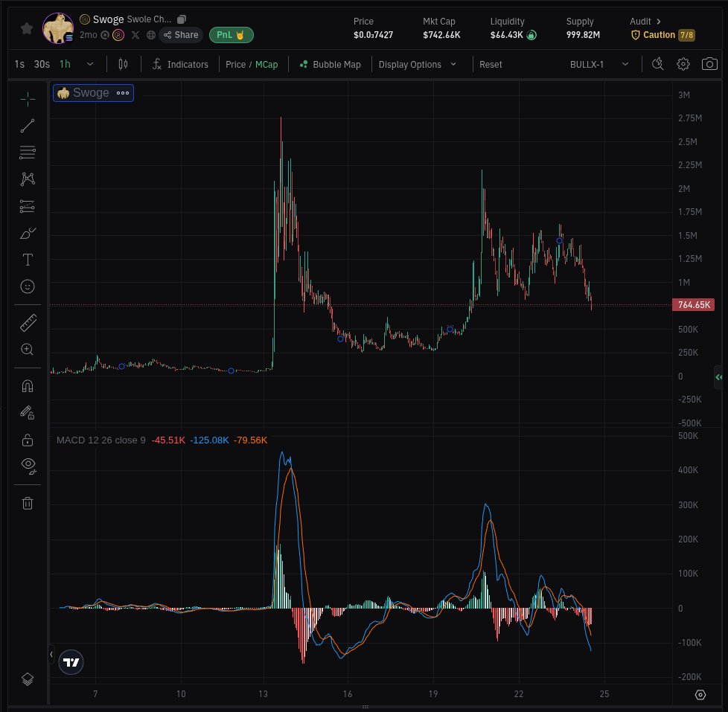Select the text annotation tool
728x712 pixels.
click(28, 260)
